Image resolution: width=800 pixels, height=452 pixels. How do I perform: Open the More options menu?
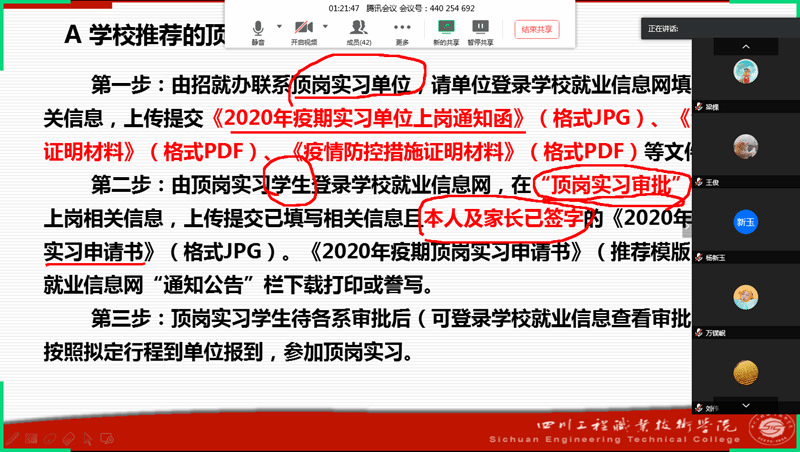pos(402,28)
